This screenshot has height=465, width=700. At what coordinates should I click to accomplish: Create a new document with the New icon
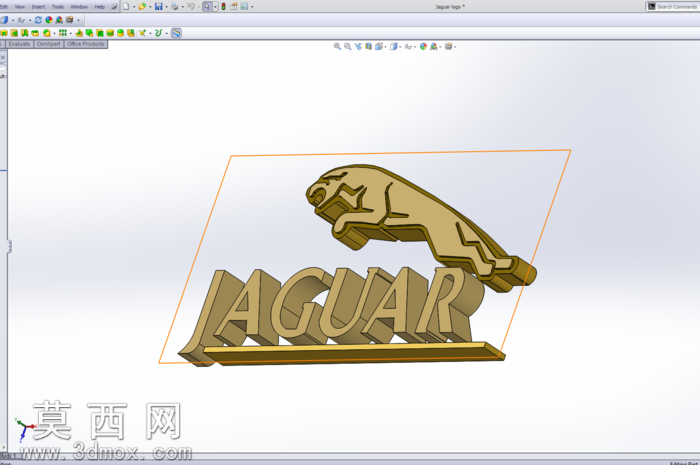point(126,7)
